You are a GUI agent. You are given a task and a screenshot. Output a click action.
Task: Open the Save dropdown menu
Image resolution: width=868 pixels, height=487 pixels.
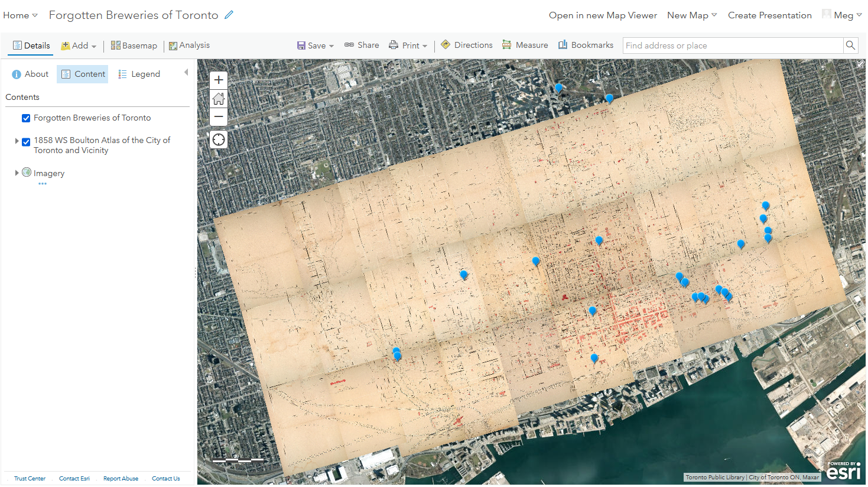click(x=316, y=46)
